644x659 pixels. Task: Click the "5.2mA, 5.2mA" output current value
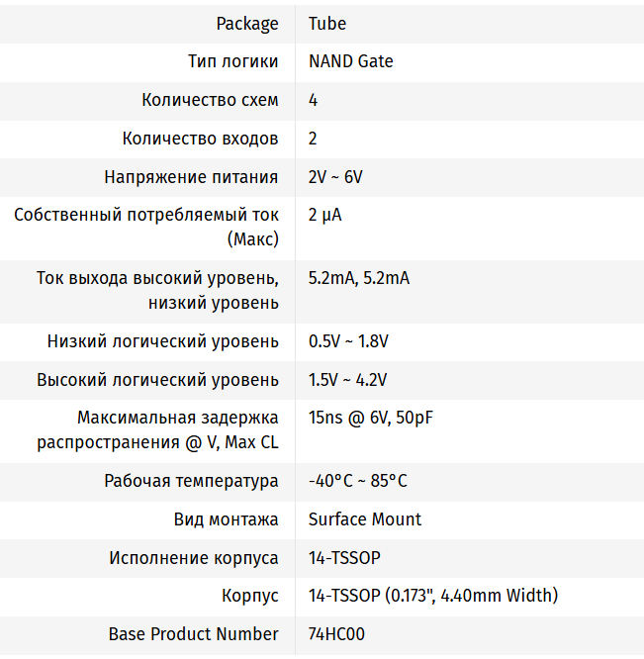pos(358,278)
